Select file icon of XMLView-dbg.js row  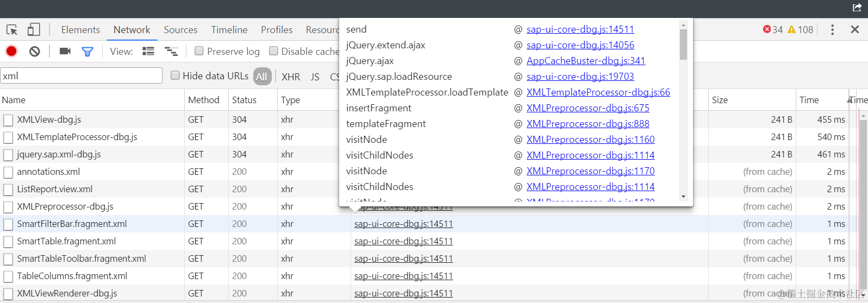(8, 120)
